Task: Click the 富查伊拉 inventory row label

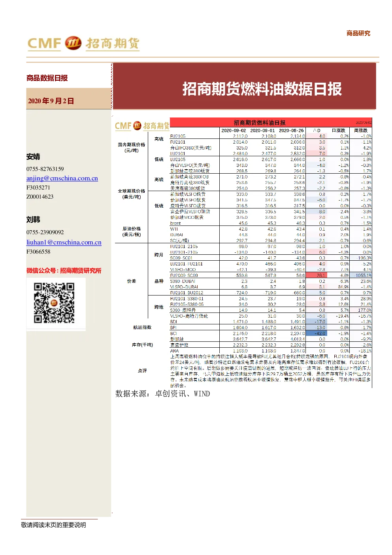Action: (179, 345)
